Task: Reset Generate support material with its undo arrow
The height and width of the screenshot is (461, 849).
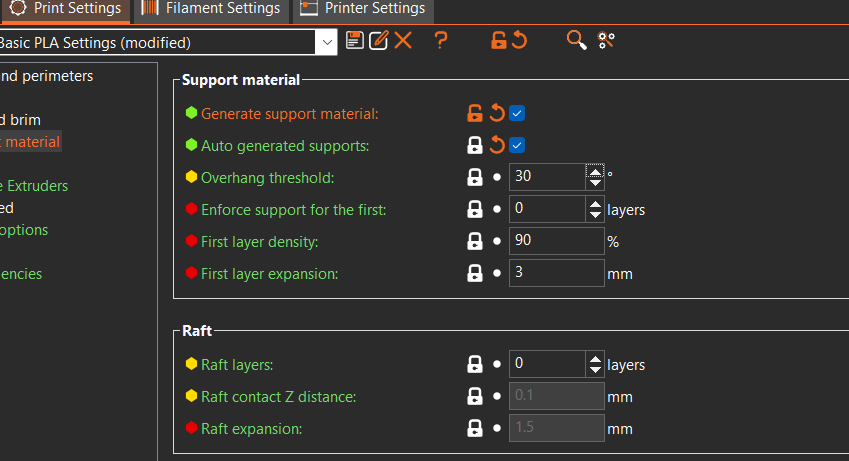Action: pos(497,113)
